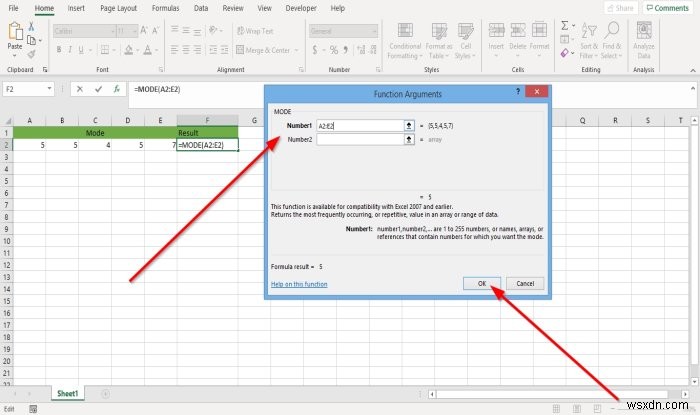
Task: Select column header Q
Action: [x=582, y=120]
